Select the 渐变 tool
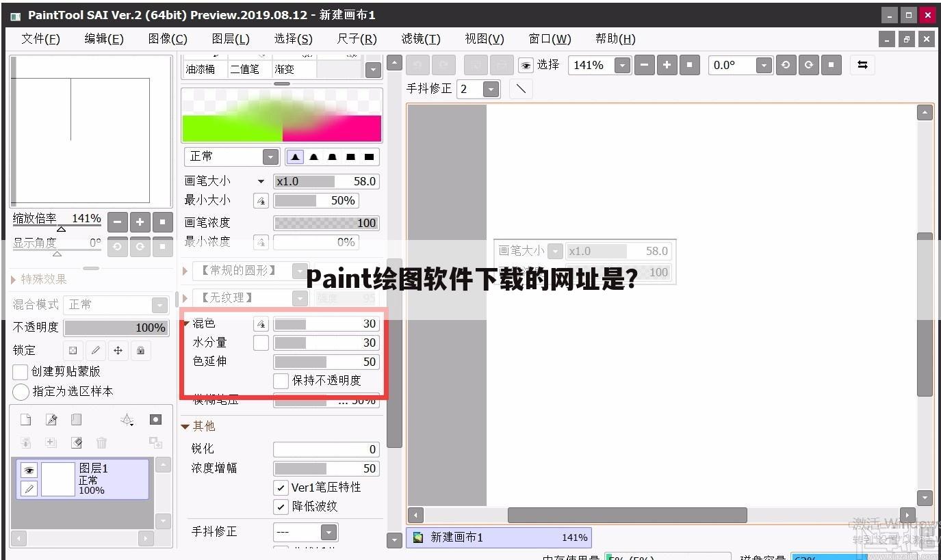Image resolution: width=941 pixels, height=560 pixels. click(294, 69)
